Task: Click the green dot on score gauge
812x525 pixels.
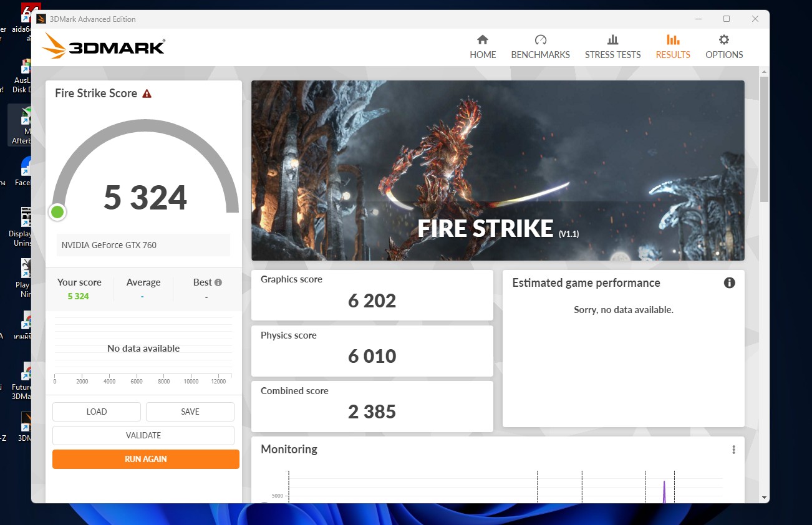Action: pos(57,212)
